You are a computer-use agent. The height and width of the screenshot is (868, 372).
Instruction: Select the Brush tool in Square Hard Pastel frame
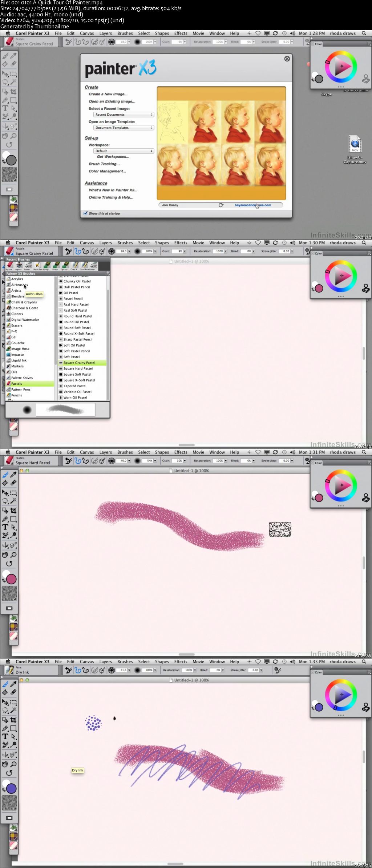[5, 475]
